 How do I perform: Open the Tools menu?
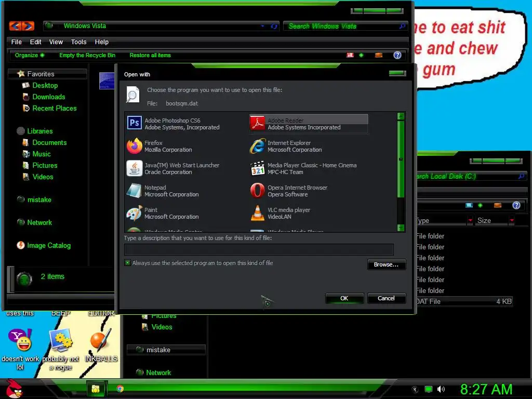[79, 42]
